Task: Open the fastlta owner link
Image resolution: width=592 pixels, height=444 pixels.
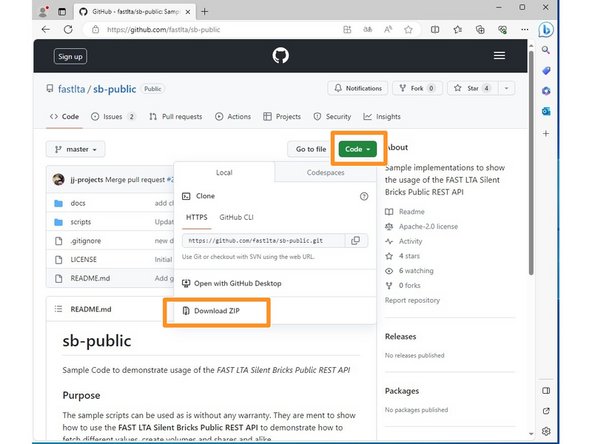Action: pos(71,89)
